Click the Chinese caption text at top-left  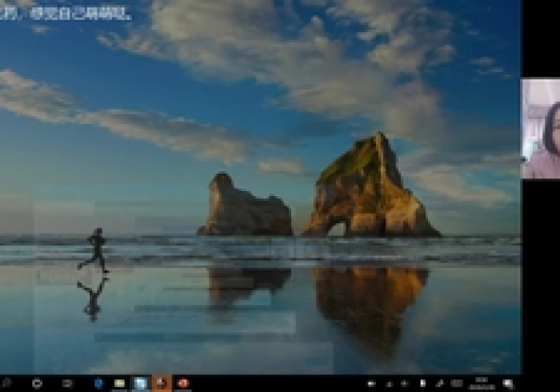66,14
